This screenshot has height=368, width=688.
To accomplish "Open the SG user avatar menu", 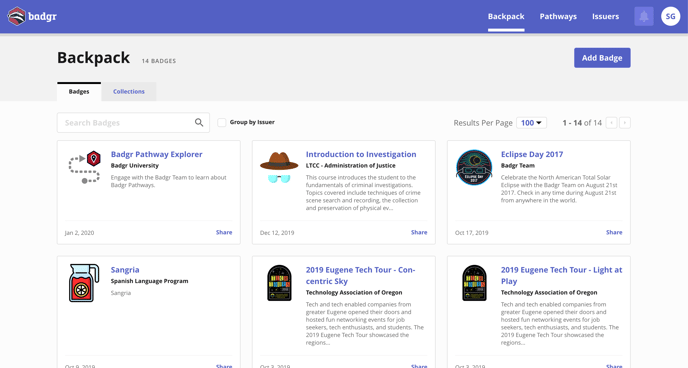I will [670, 16].
